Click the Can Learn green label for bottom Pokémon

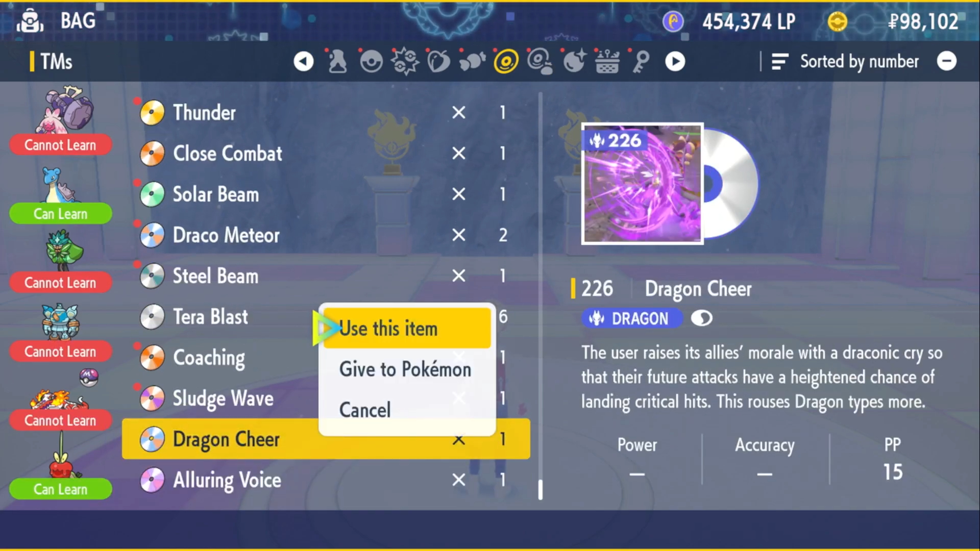pos(60,488)
